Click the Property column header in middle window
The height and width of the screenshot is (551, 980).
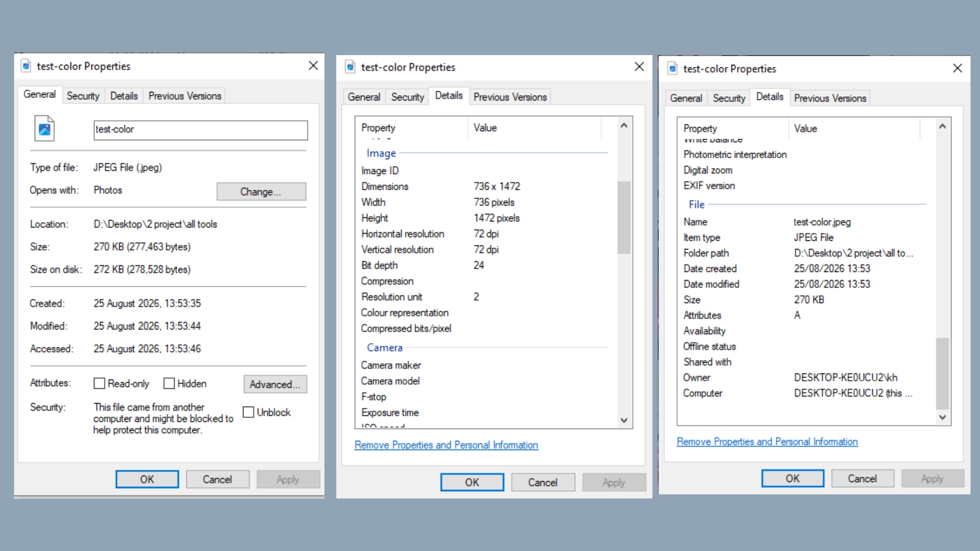pos(412,128)
